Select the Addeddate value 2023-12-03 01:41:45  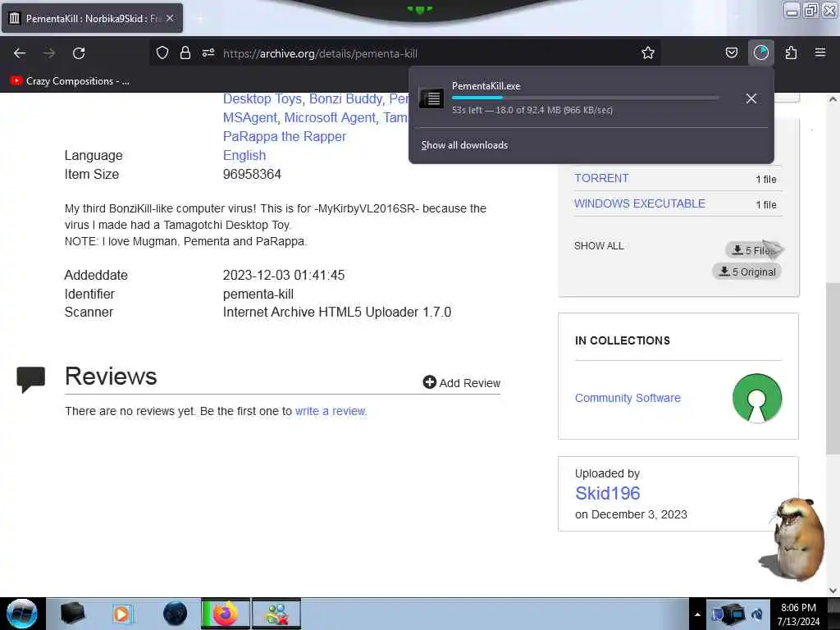[x=283, y=276]
